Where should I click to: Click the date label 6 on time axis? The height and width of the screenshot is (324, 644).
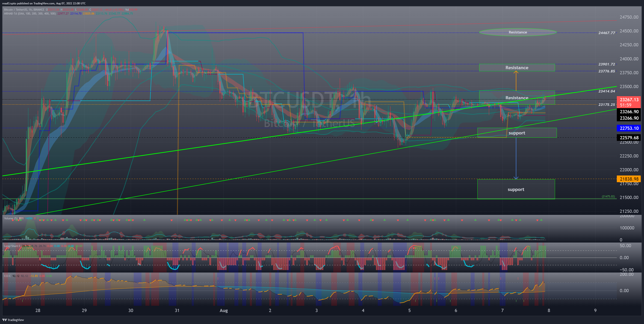coord(456,310)
